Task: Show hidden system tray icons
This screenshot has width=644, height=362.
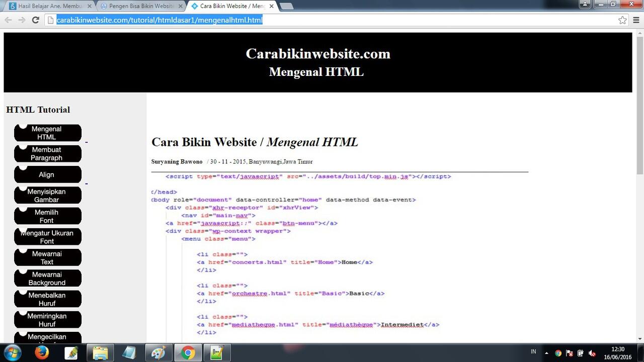Action: click(547, 353)
